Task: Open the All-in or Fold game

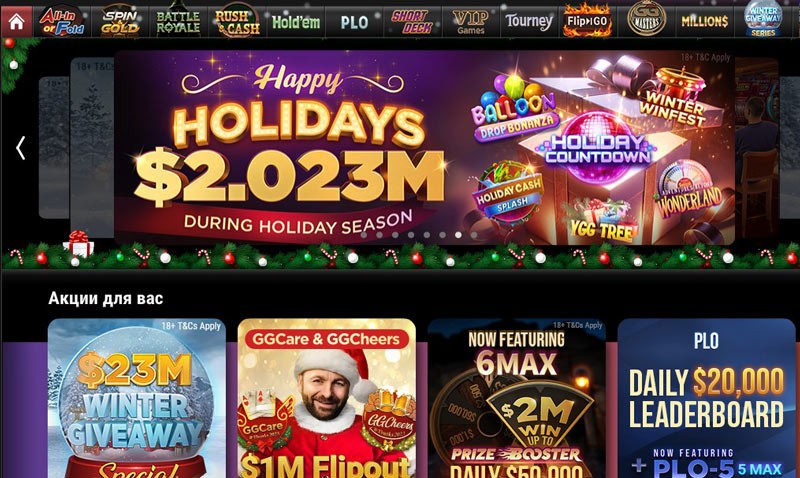Action: click(x=62, y=21)
